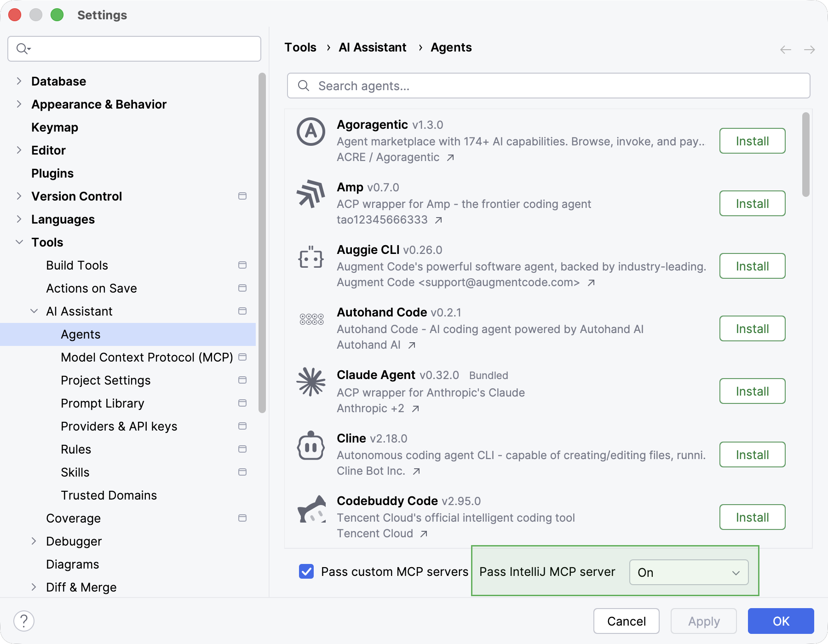Screen dimensions: 828x644
Task: Expand Appearance & Behavior section
Action: (x=19, y=104)
